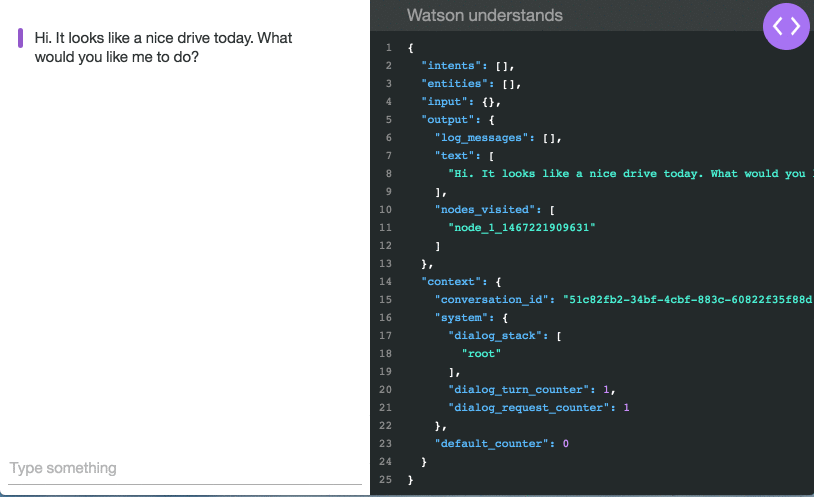Click the conversation_id value string
Viewport: 814px width, 497px height.
tap(688, 300)
